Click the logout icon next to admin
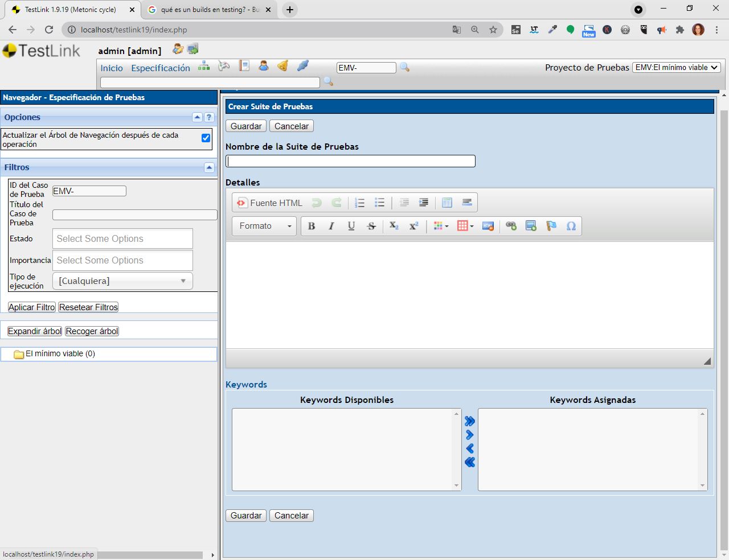Image resolution: width=729 pixels, height=560 pixels. (x=193, y=50)
